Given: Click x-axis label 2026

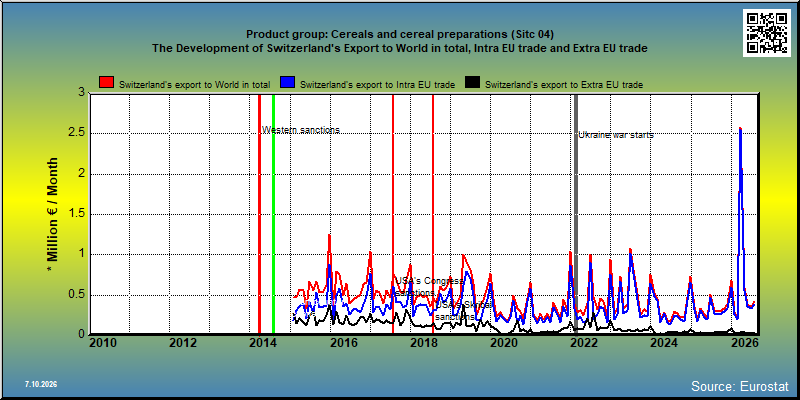Looking at the screenshot, I should pyautogui.click(x=744, y=343).
